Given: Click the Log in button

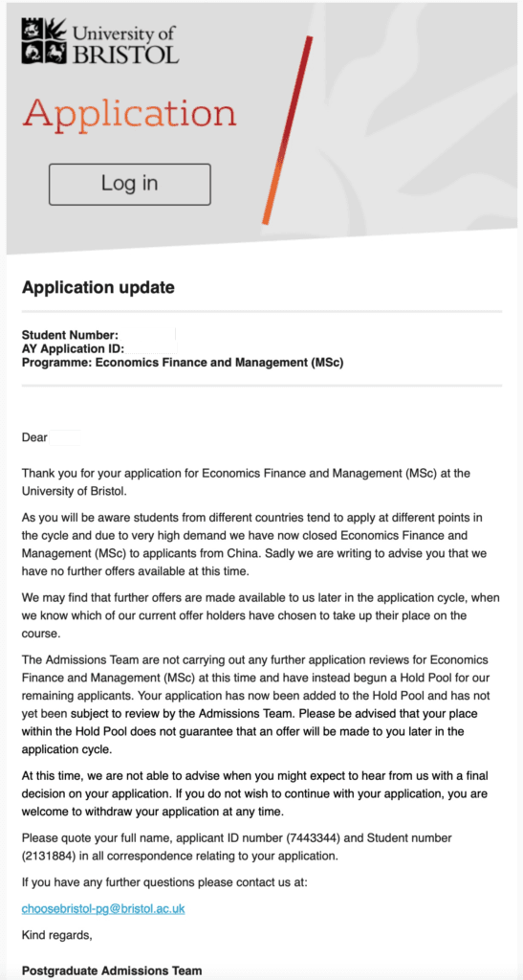Looking at the screenshot, I should click(130, 185).
